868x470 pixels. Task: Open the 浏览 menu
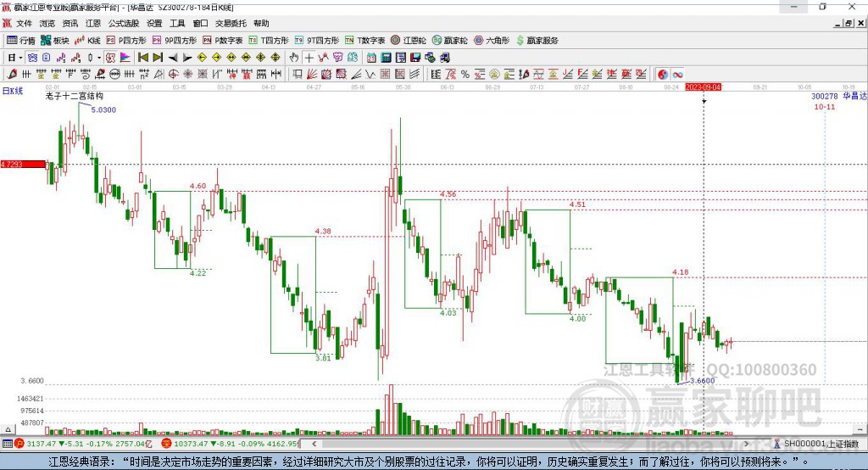click(47, 23)
